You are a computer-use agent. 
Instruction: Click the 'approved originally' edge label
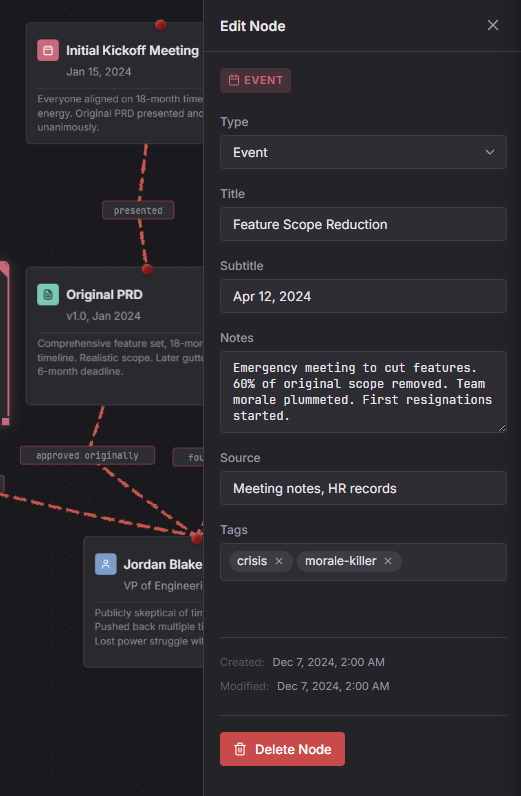87,456
